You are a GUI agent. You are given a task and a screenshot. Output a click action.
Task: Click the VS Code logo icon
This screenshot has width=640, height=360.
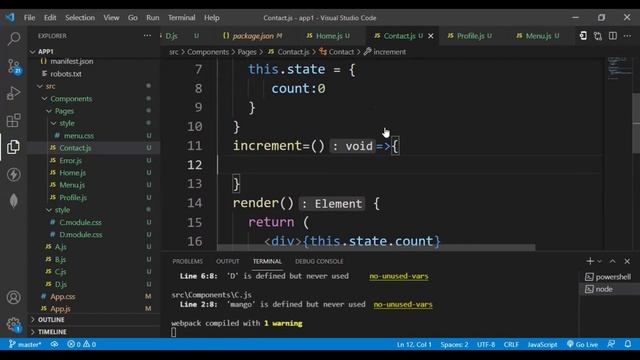tap(10, 18)
